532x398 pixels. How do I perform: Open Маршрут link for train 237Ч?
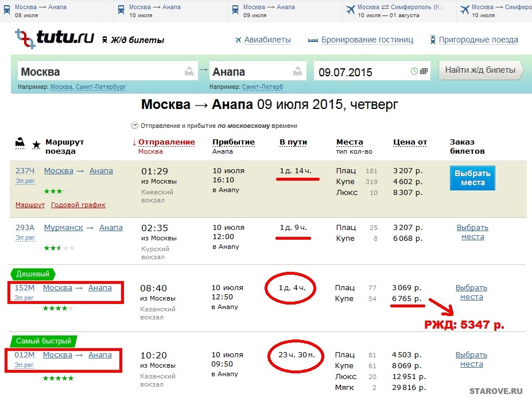coord(30,205)
